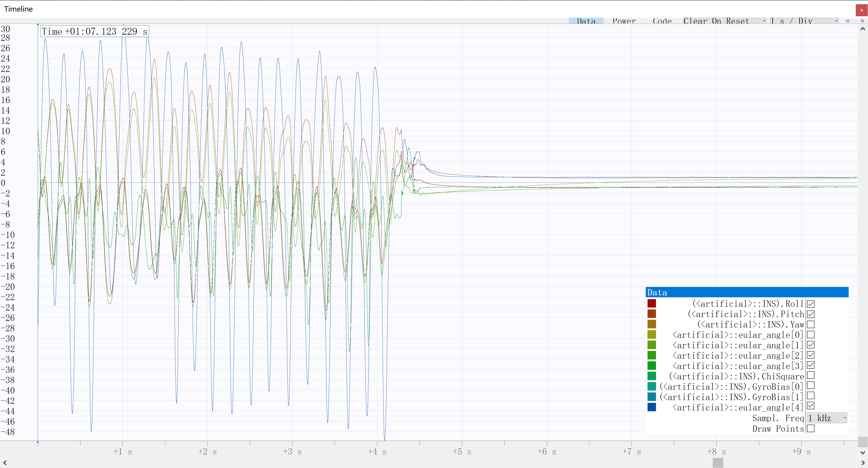Click the horizontal scrollbar thumb
Screen dimensions: 868x468
718,463
